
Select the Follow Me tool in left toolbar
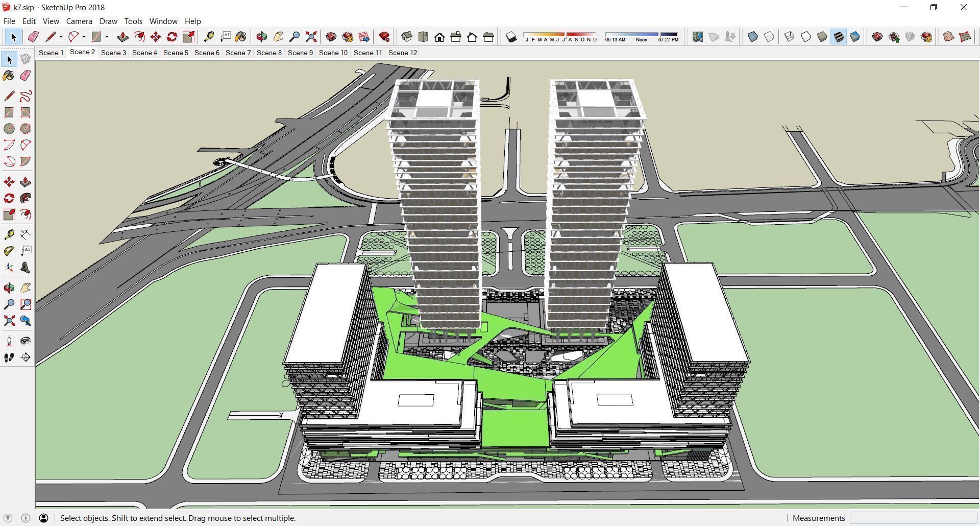pos(26,198)
